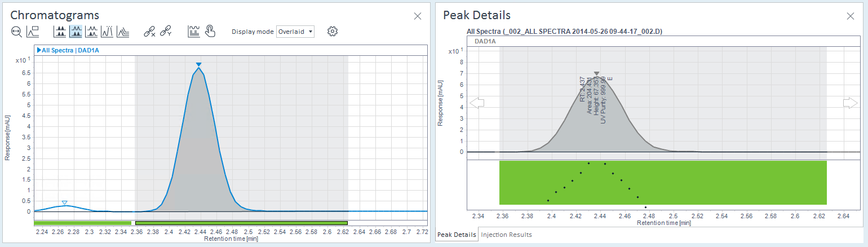Click the zoom-out/autoscale magnifier icon

tap(16, 32)
